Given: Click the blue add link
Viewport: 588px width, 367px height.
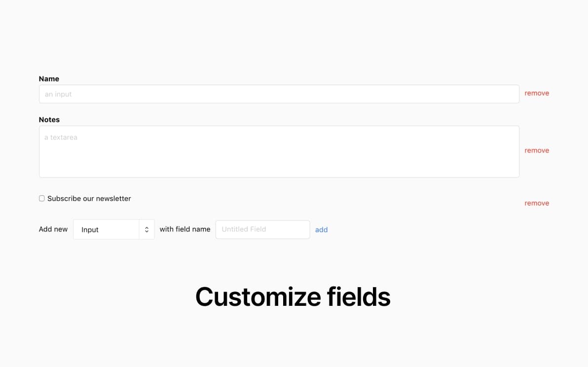Looking at the screenshot, I should 321,230.
